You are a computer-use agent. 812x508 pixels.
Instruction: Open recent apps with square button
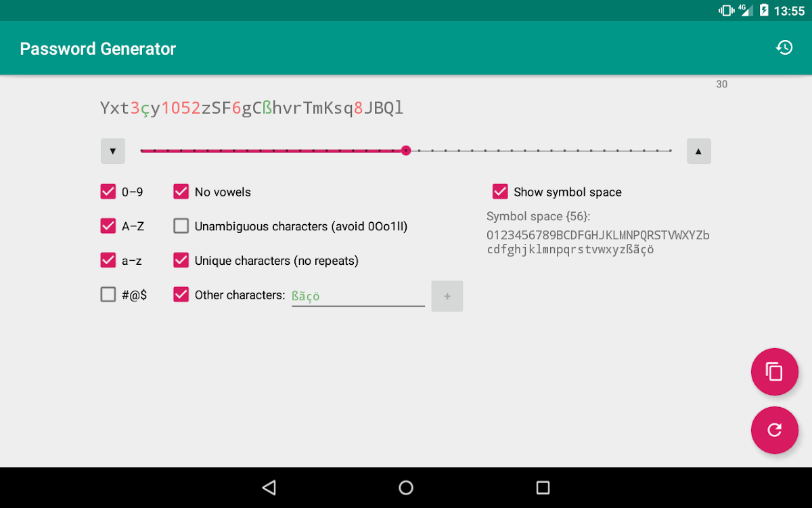click(x=543, y=487)
